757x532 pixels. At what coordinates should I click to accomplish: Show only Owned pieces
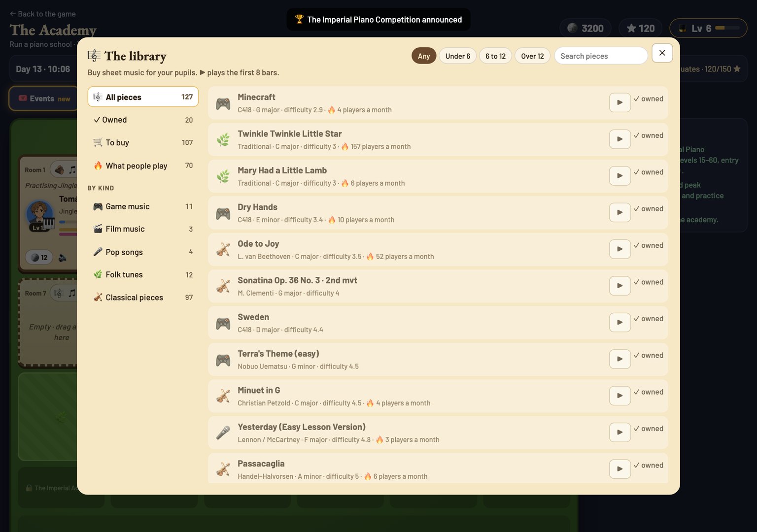point(143,120)
